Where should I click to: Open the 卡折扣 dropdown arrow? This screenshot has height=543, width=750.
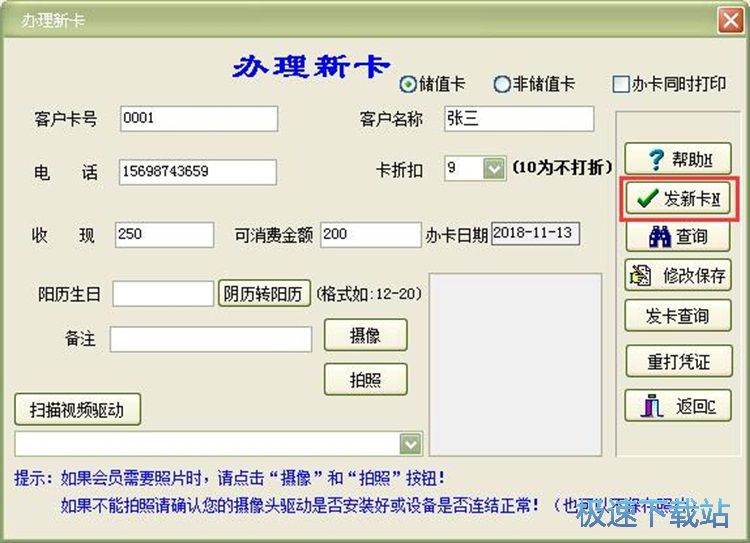coord(494,168)
